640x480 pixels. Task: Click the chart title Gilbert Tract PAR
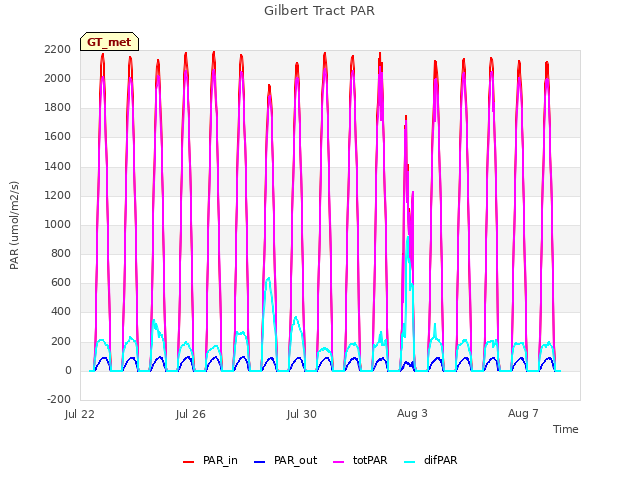(319, 11)
